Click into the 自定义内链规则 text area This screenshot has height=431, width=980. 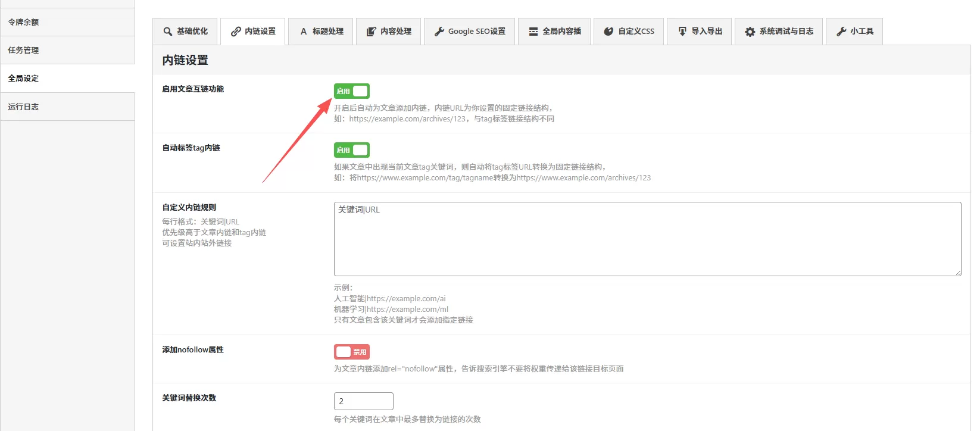[647, 239]
